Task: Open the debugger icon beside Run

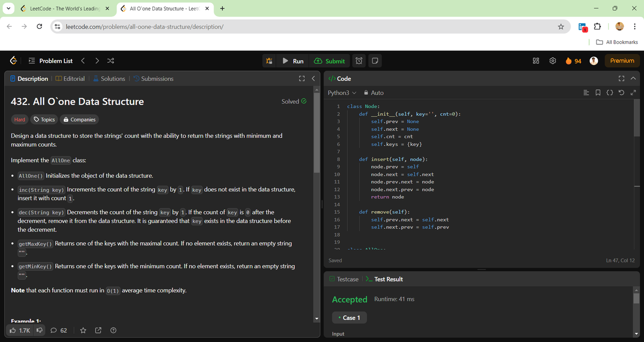Action: click(x=269, y=61)
